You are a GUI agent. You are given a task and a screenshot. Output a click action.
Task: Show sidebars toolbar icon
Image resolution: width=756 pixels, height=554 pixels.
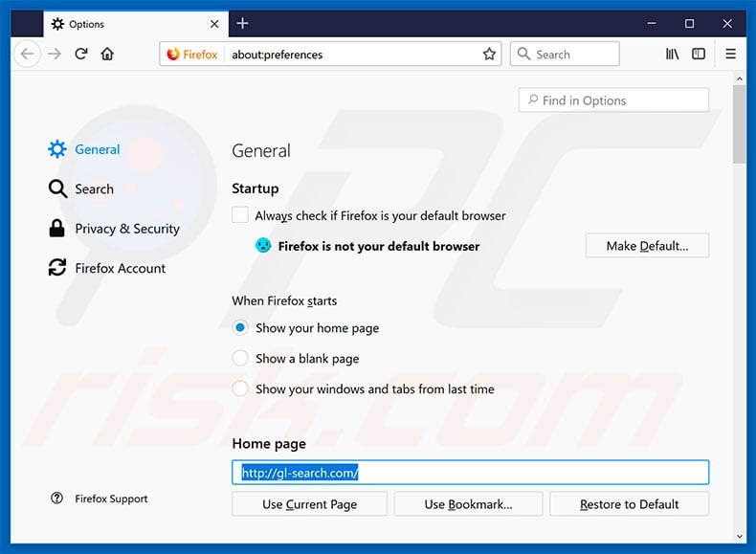point(699,54)
